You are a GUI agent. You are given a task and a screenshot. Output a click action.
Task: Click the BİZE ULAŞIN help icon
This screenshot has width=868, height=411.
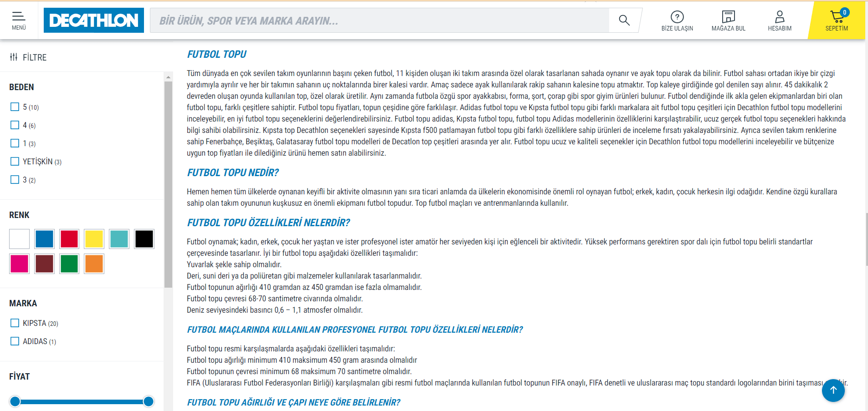[678, 17]
